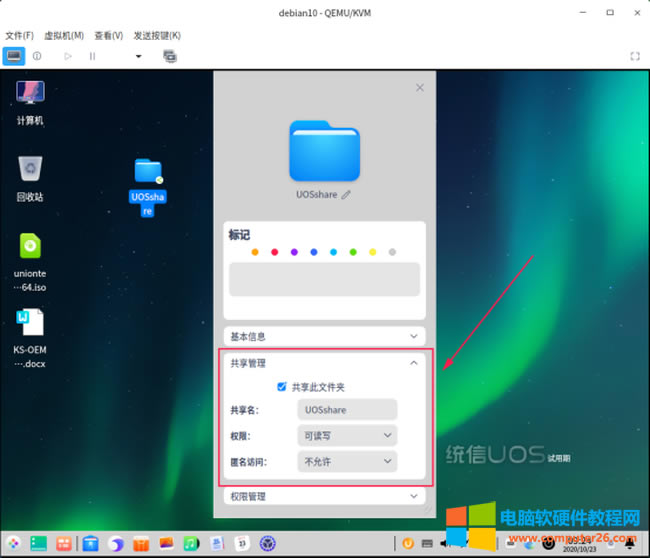Viewport: 650px width, 558px height.
Task: Open the app store bag icon
Action: point(141,543)
